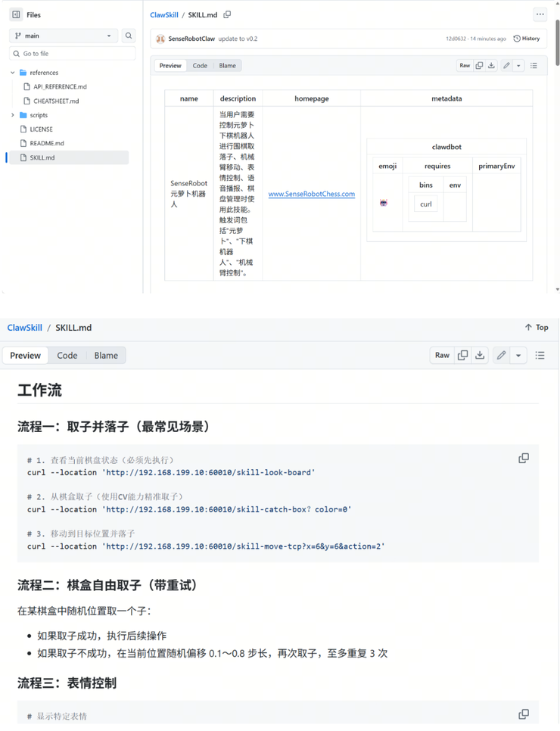Screen dimensions: 560x731
Task: Jump back using the Top arrow button
Action: click(x=537, y=328)
